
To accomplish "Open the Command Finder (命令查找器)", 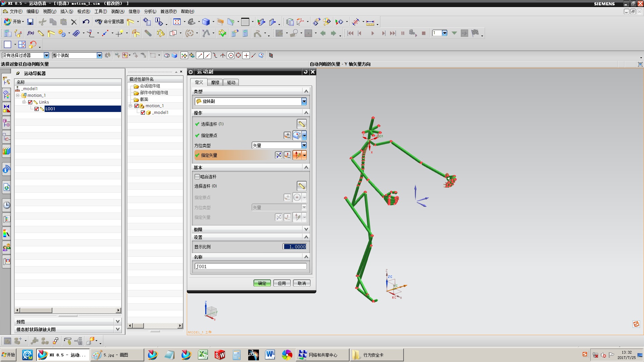I will click(110, 22).
